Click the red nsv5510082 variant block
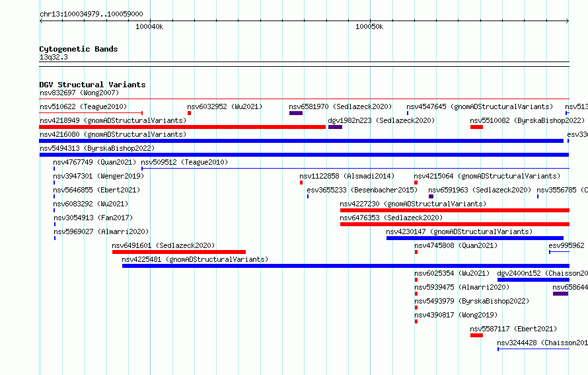Image resolution: width=588 pixels, height=375 pixels. pos(476,127)
